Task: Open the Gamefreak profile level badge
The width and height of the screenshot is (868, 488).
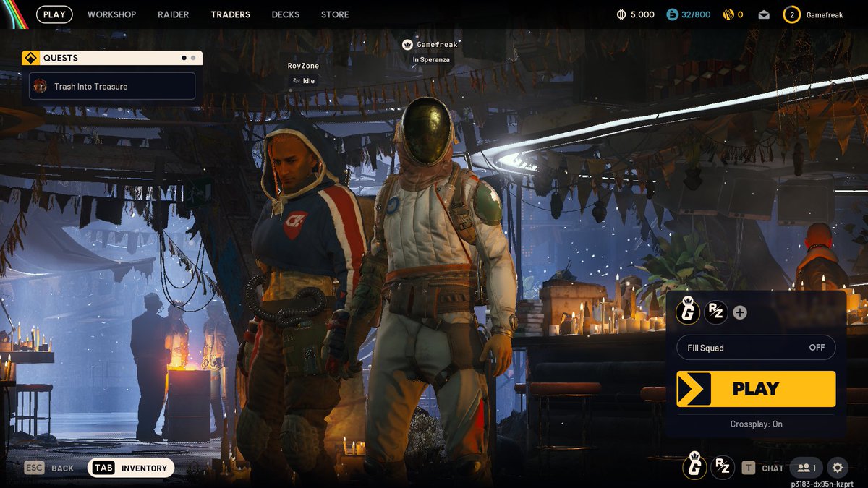Action: coord(792,14)
